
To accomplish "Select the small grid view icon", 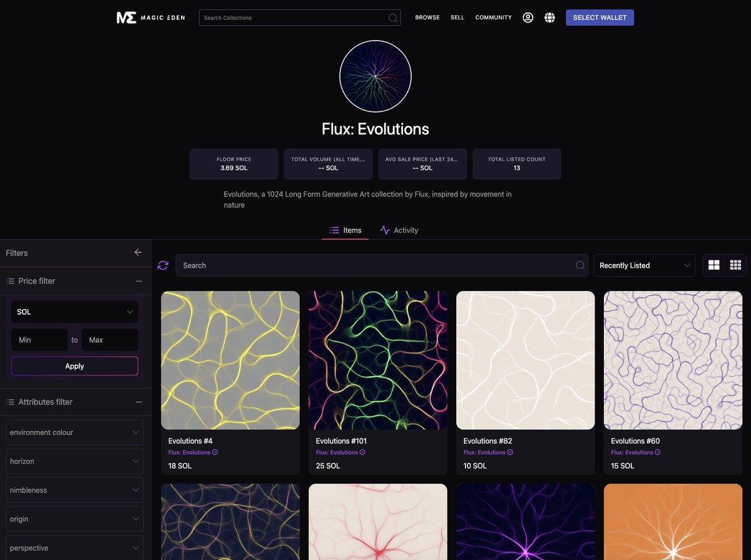I will pos(735,265).
